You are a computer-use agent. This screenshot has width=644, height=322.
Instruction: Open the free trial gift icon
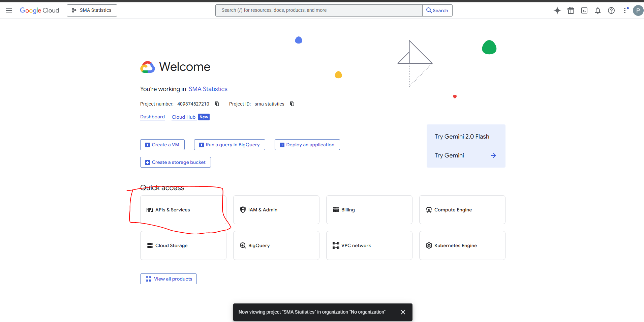(x=571, y=10)
